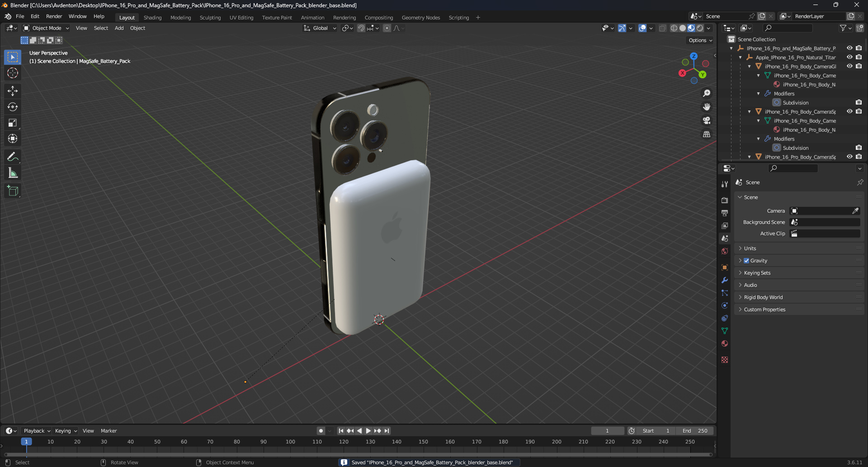The width and height of the screenshot is (868, 467).
Task: Toggle auto keying record button
Action: (x=321, y=431)
